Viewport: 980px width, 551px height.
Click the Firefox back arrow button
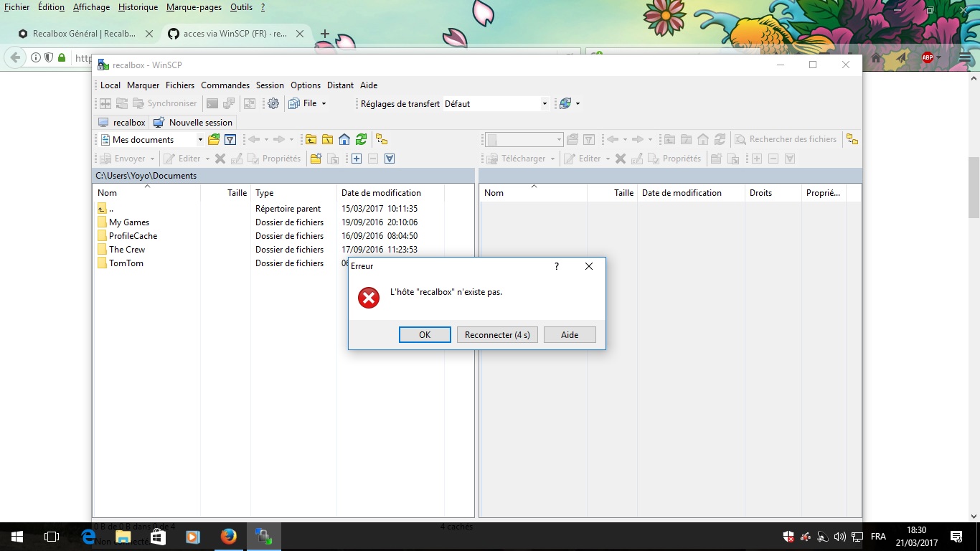pos(16,58)
